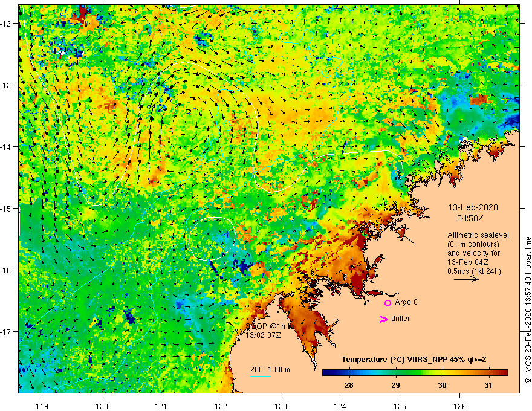Click the IMOS copyright timestamp text
532x411 pixels.
coord(528,310)
